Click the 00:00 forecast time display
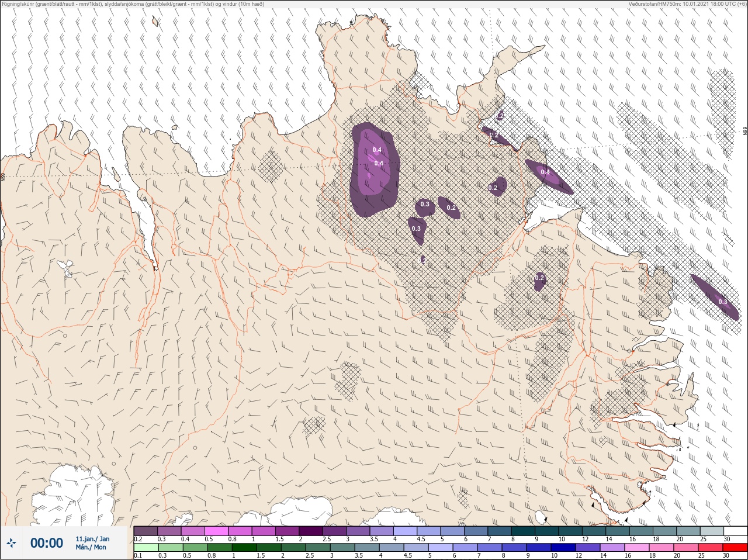The height and width of the screenshot is (560, 748). pos(47,543)
